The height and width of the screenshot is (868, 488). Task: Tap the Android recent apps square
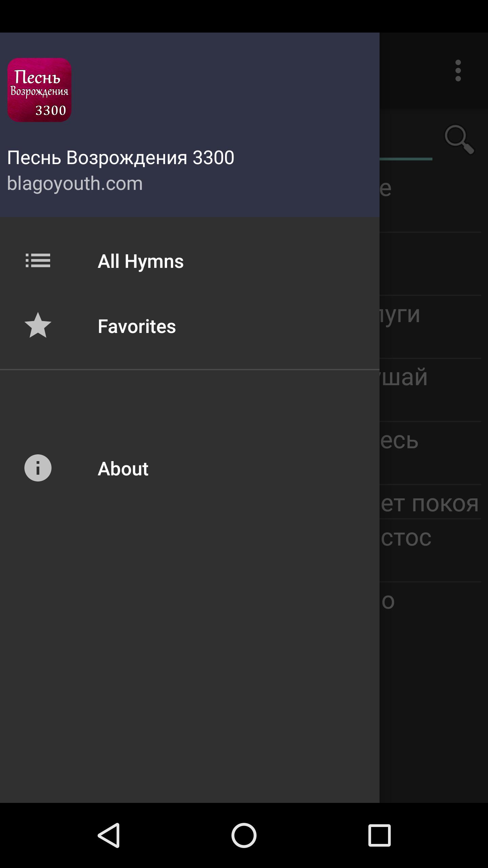tap(379, 835)
